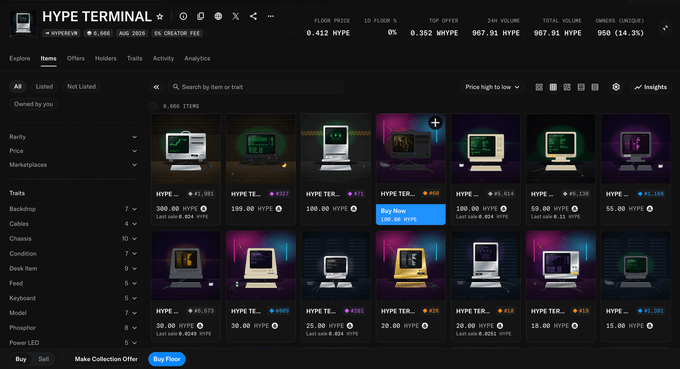Click the 5% Creator Fee badge
The height and width of the screenshot is (369, 680).
pyautogui.click(x=177, y=33)
